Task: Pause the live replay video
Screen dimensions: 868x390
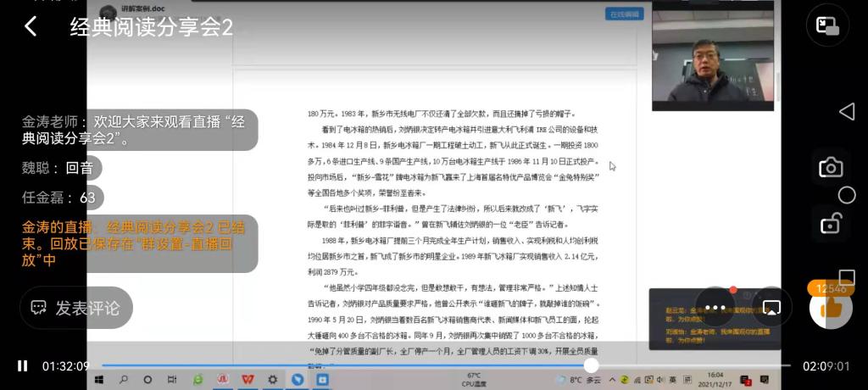Action: click(x=23, y=366)
